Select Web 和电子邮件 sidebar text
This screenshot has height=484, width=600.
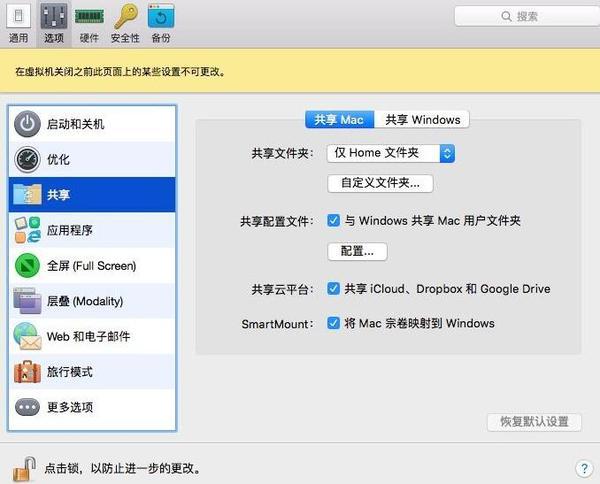pyautogui.click(x=88, y=336)
